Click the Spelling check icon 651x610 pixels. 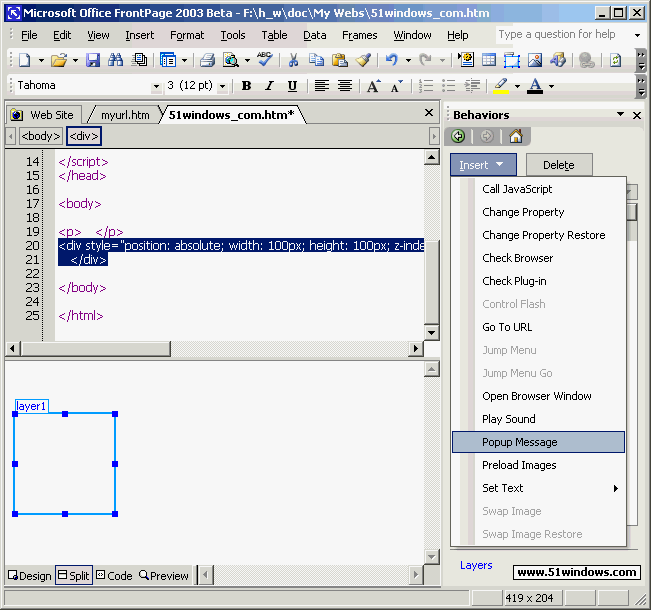click(264, 60)
